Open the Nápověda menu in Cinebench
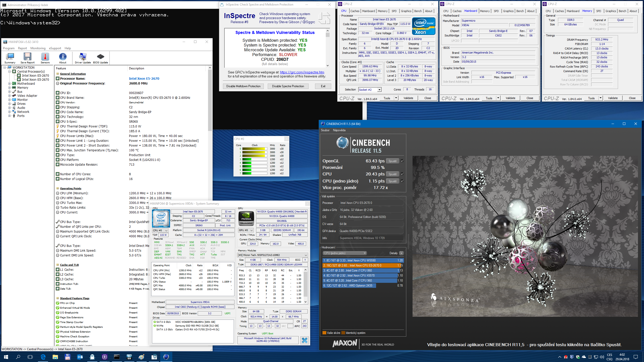The width and height of the screenshot is (644, 362). pos(339,130)
